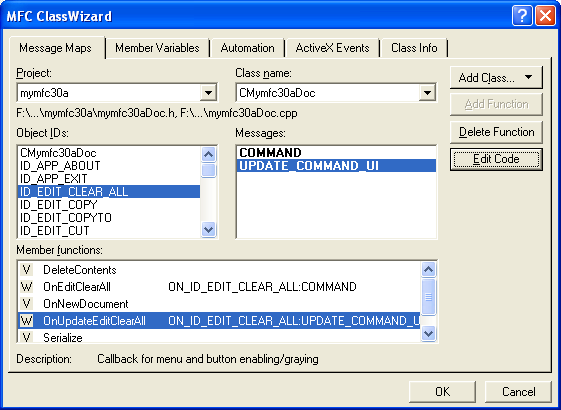Click the V marker beside DeleteContents
Image resolution: width=561 pixels, height=410 pixels.
(x=26, y=270)
